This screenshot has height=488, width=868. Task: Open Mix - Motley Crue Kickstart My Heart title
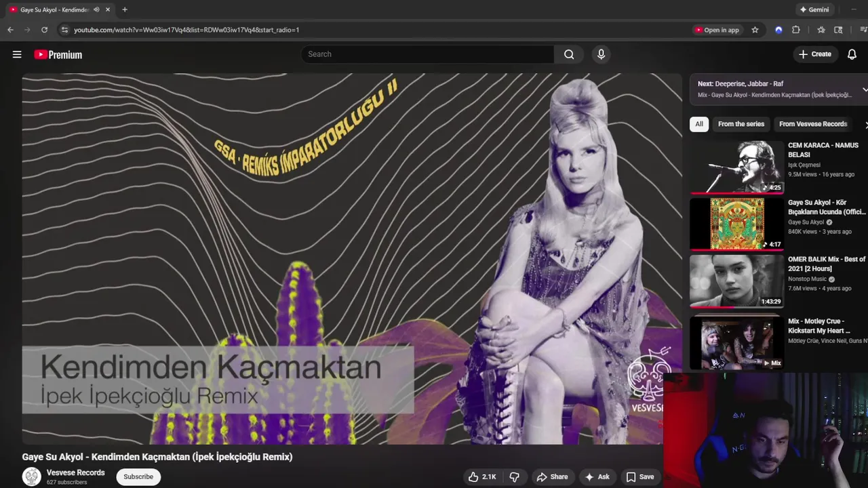click(818, 326)
